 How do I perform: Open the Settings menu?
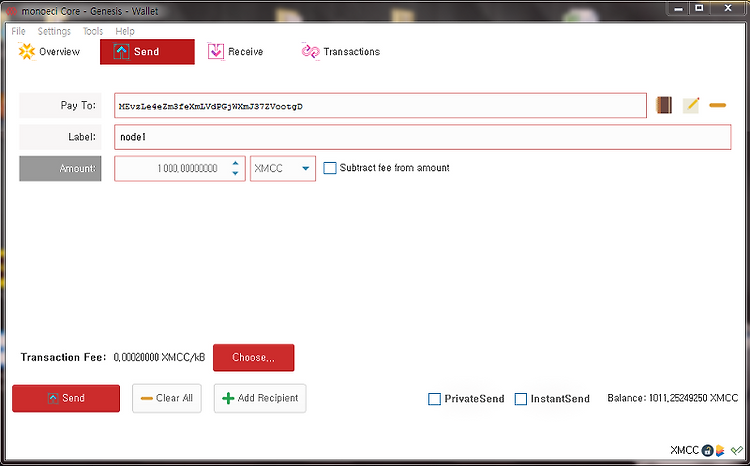54,31
